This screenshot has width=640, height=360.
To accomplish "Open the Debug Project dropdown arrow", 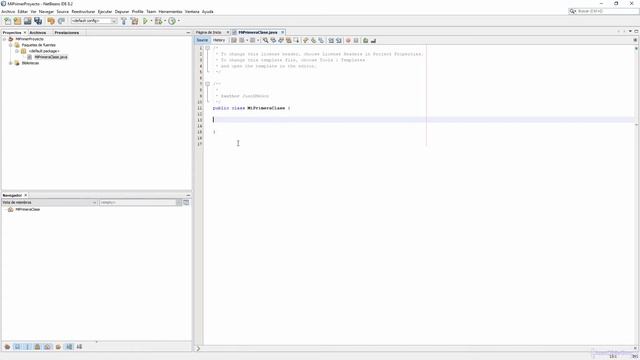I will 165,21.
